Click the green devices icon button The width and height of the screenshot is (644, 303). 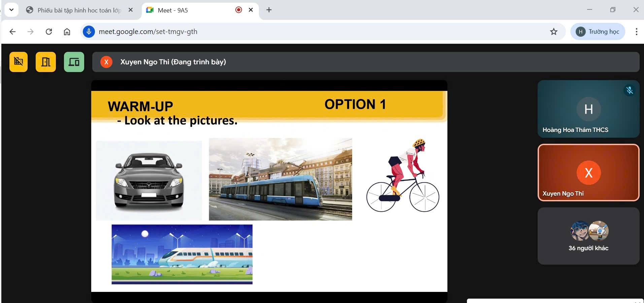[74, 62]
